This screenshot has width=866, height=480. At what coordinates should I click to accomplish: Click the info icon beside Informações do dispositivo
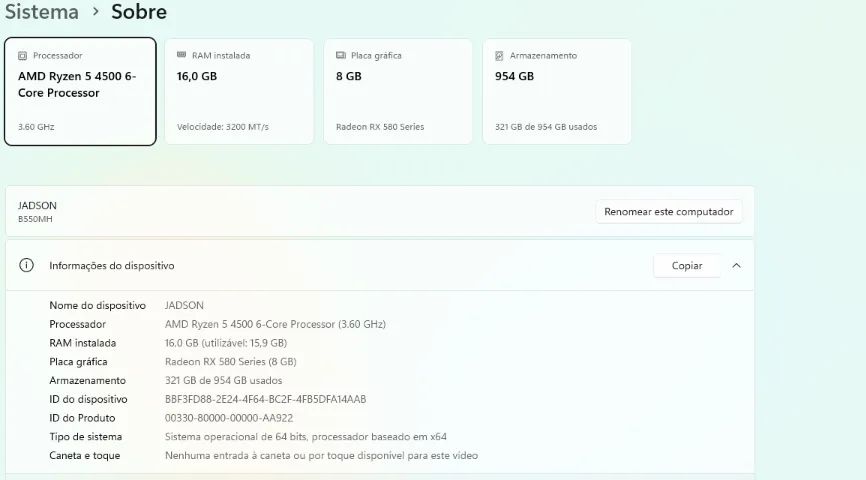coord(26,265)
